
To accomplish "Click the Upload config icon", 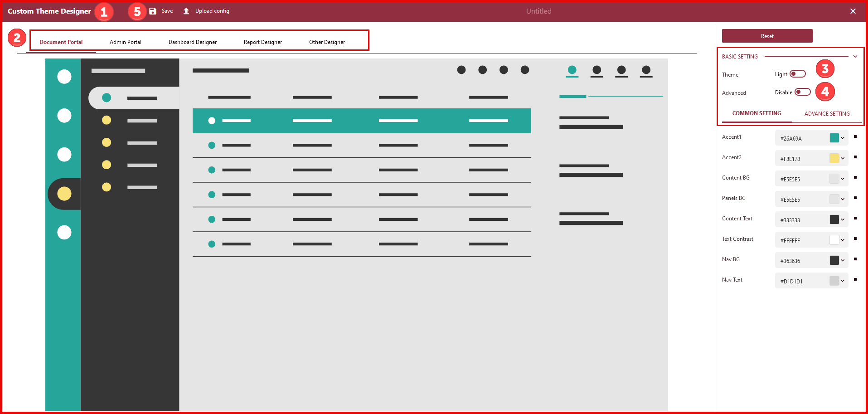I will 186,11.
